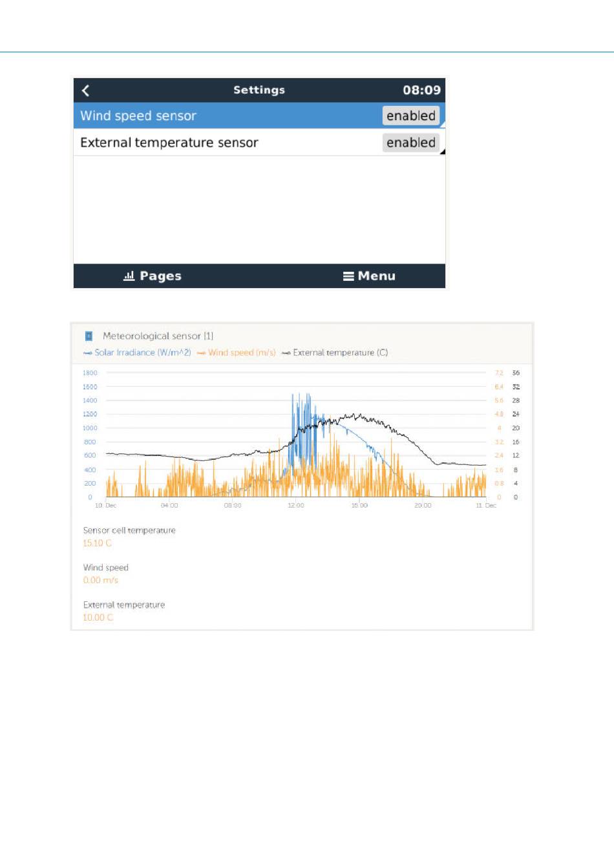Click the Meteorological sensor [1] heading

[158, 336]
